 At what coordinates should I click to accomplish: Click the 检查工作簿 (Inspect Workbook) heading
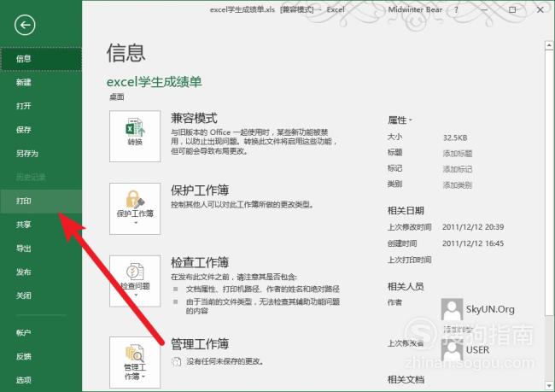click(200, 263)
